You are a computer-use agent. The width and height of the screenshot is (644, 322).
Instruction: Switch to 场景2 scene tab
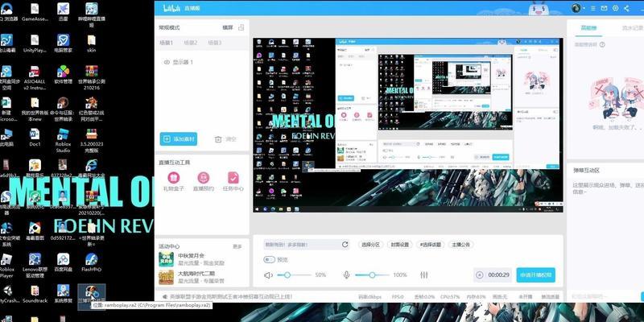[190, 43]
